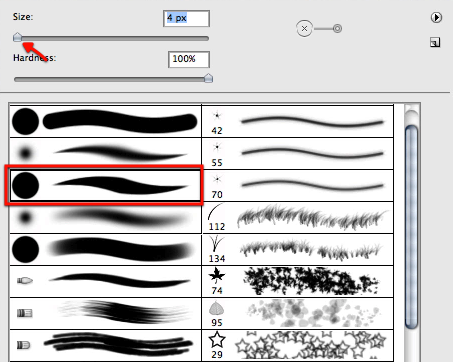Click the Hardness slider handle
This screenshot has width=453, height=362.
(208, 78)
